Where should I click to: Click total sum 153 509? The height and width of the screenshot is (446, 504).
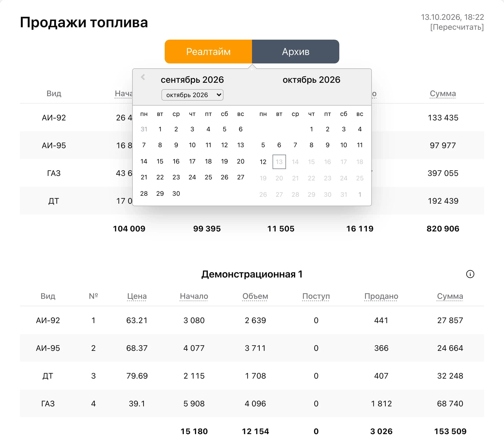(x=450, y=431)
